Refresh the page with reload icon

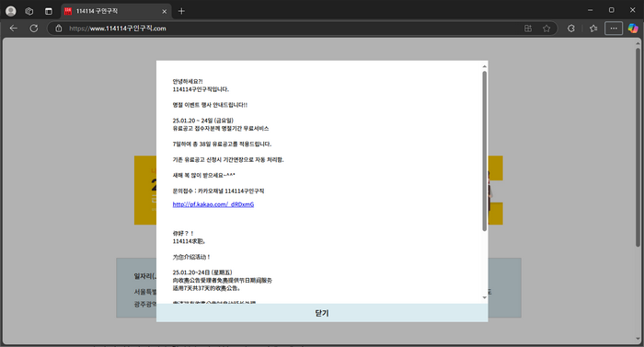pos(34,29)
